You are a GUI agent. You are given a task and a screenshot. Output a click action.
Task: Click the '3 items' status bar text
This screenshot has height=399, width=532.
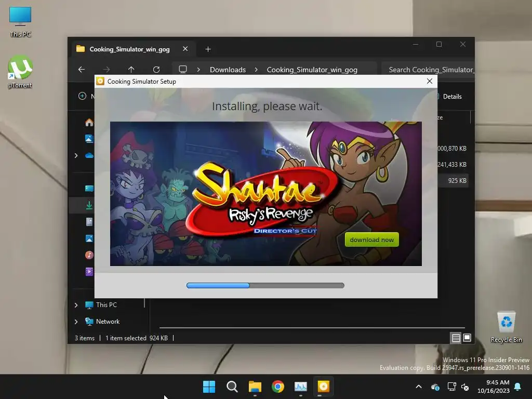[x=85, y=338]
